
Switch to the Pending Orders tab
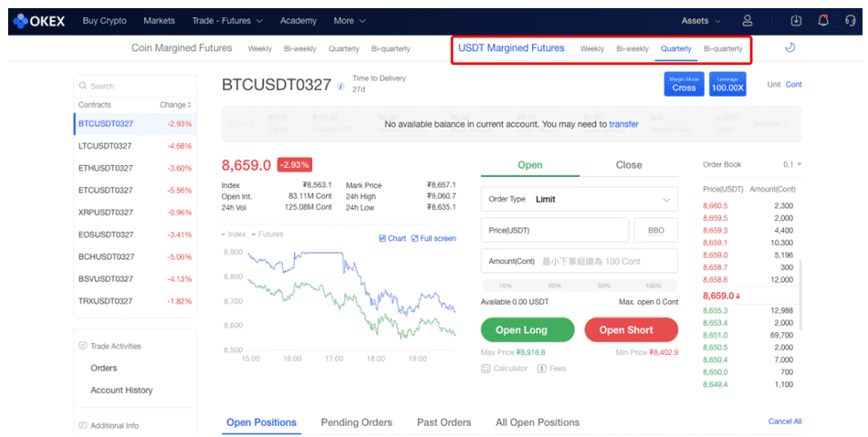click(x=356, y=422)
